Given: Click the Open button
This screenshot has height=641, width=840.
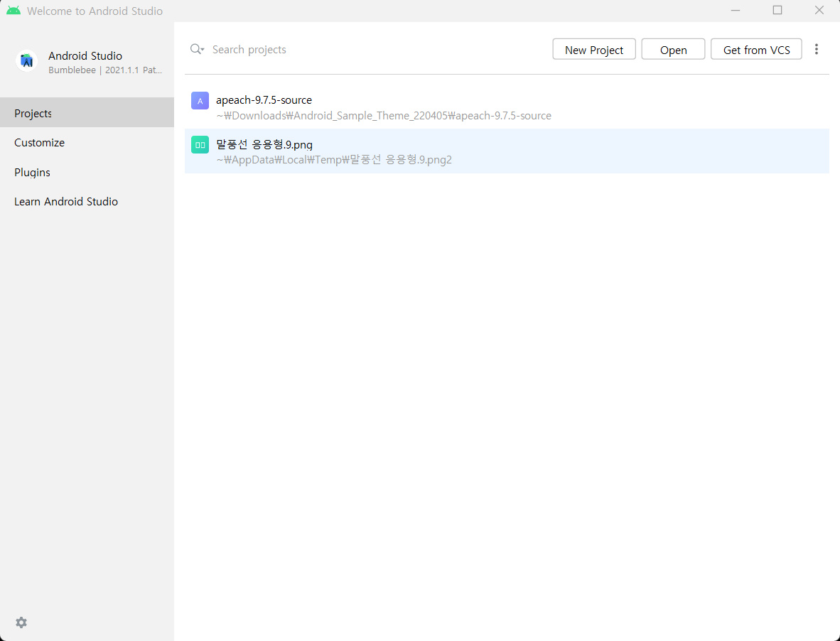Looking at the screenshot, I should pos(674,49).
